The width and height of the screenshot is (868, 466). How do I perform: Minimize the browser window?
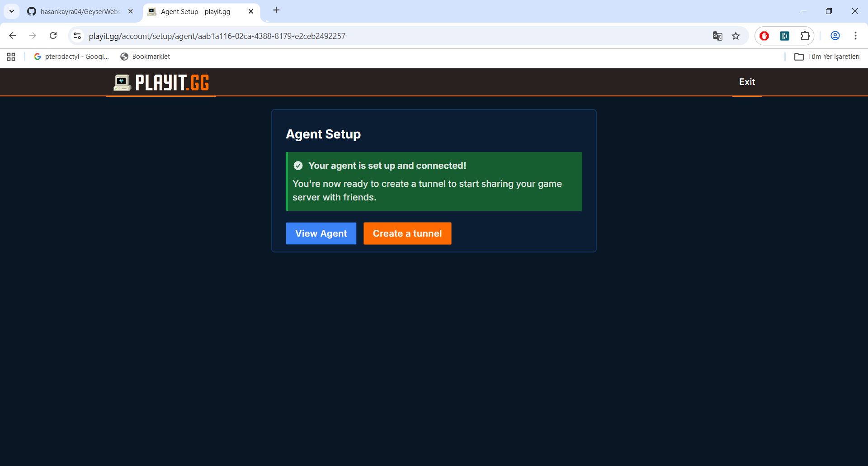(803, 11)
